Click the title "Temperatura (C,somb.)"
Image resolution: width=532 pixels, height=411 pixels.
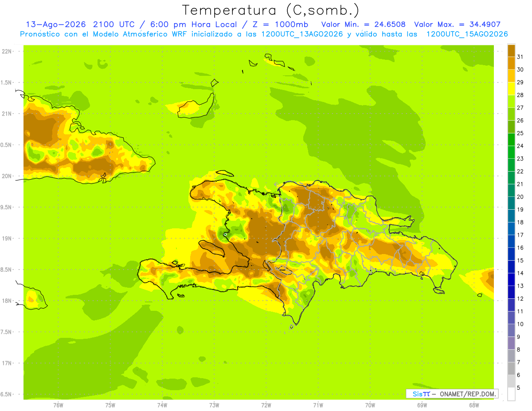pos(270,10)
